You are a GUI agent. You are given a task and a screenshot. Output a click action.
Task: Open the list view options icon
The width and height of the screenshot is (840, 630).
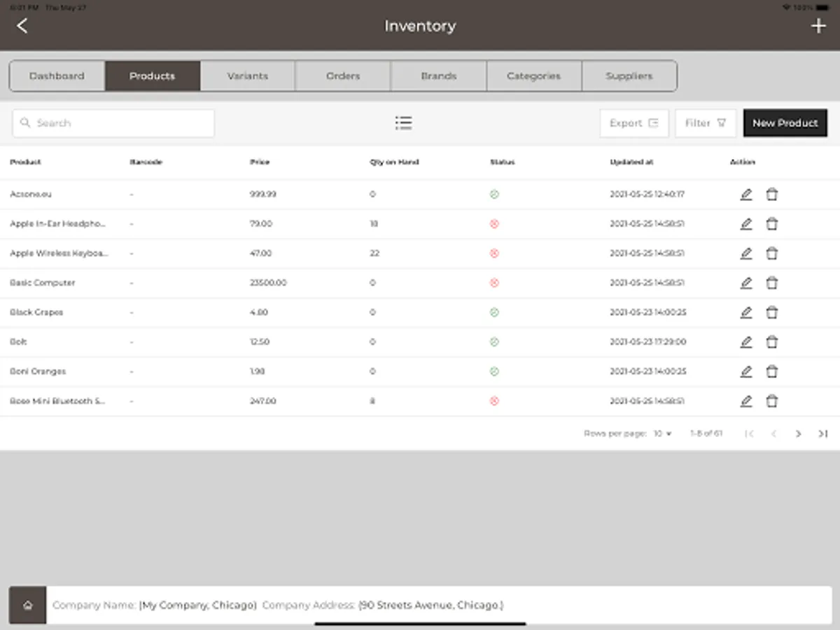click(403, 123)
